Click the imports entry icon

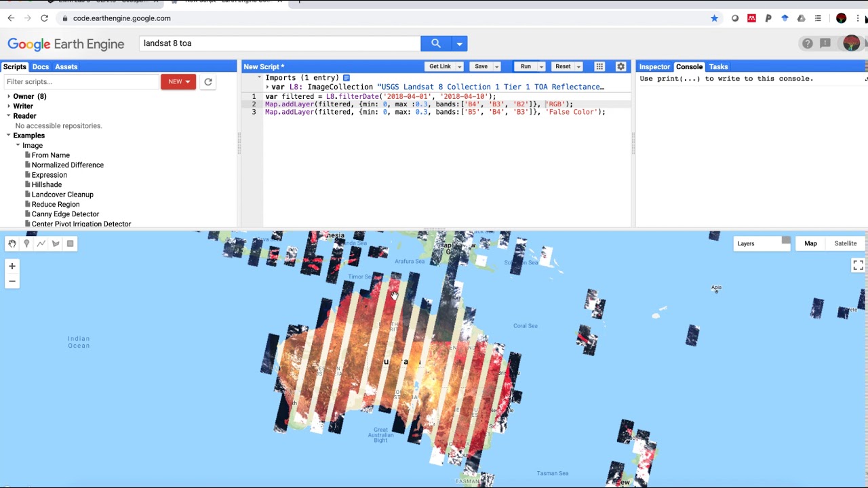(x=347, y=78)
